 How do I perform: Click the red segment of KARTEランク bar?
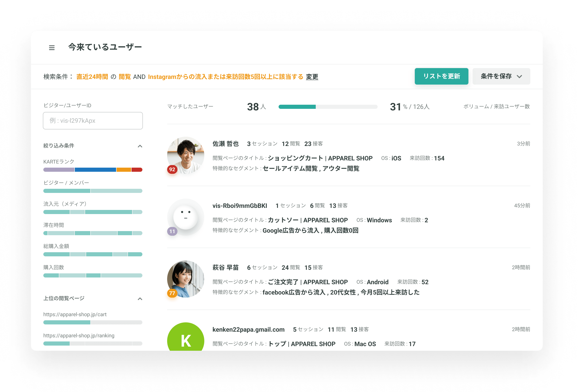coord(137,170)
